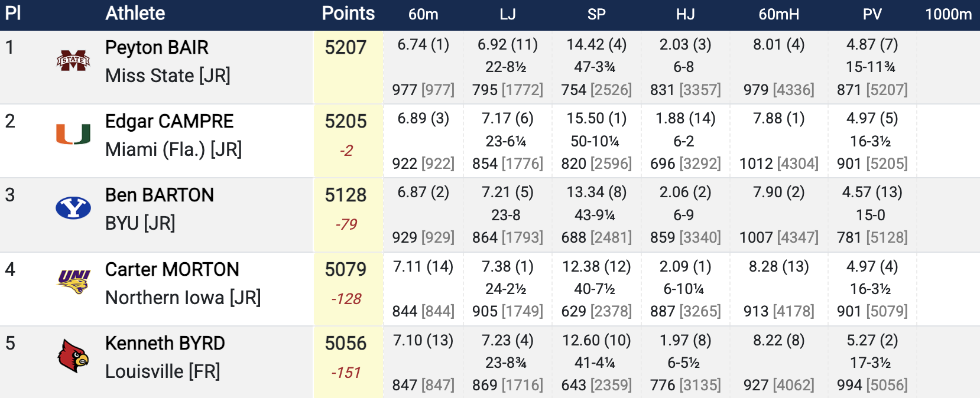Click the 1000m column header

(x=948, y=14)
